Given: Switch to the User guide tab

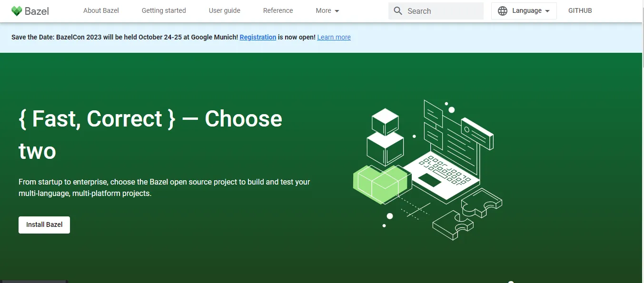Looking at the screenshot, I should (224, 10).
